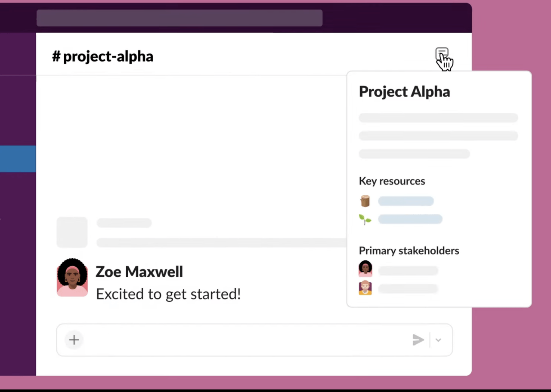This screenshot has width=551, height=392.
Task: Open the second Key resources link
Action: pos(410,219)
